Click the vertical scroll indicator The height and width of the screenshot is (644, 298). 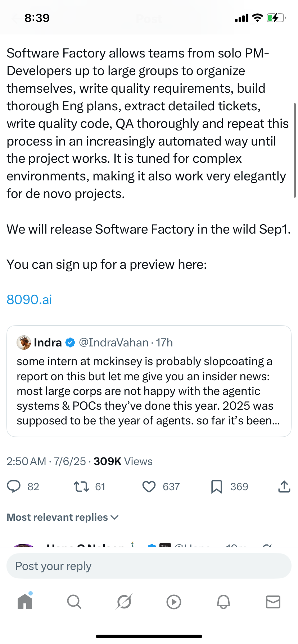[295, 150]
